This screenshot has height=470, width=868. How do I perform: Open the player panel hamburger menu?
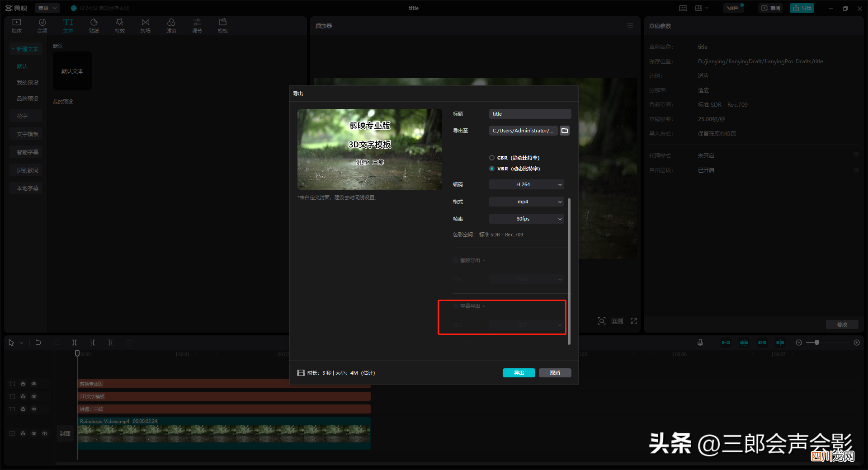(630, 26)
